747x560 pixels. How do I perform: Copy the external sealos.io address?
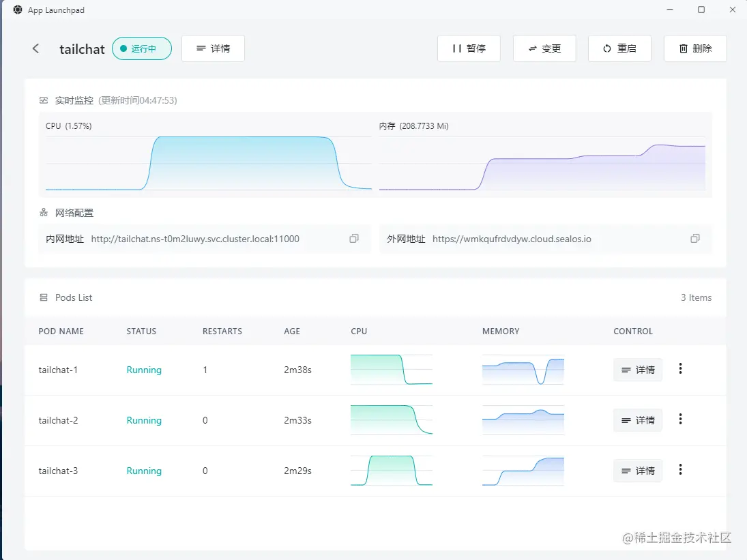(695, 239)
